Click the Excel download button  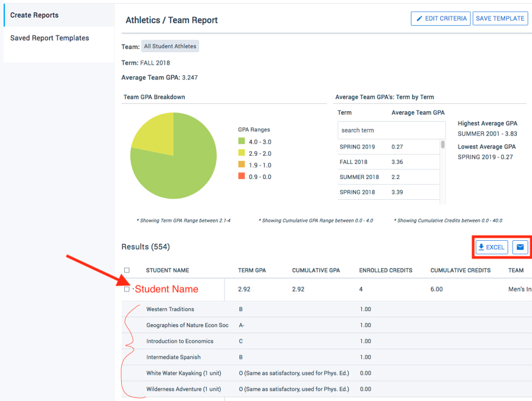click(492, 247)
